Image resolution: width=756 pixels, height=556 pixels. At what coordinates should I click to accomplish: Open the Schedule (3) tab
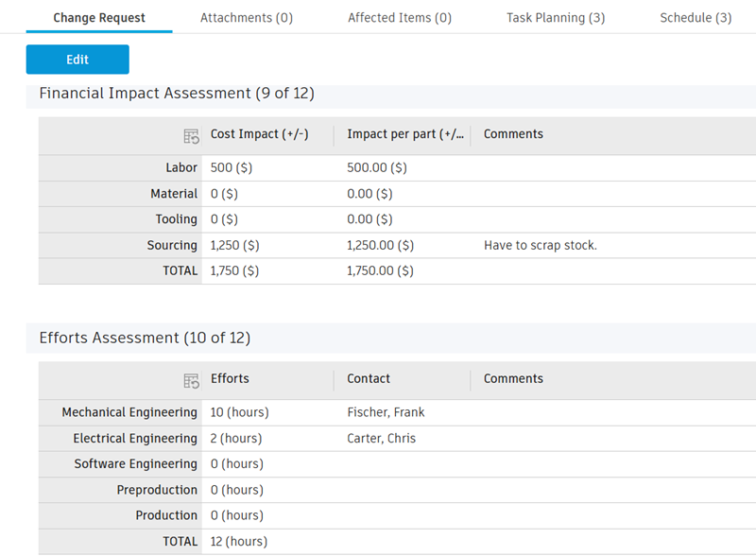click(696, 18)
